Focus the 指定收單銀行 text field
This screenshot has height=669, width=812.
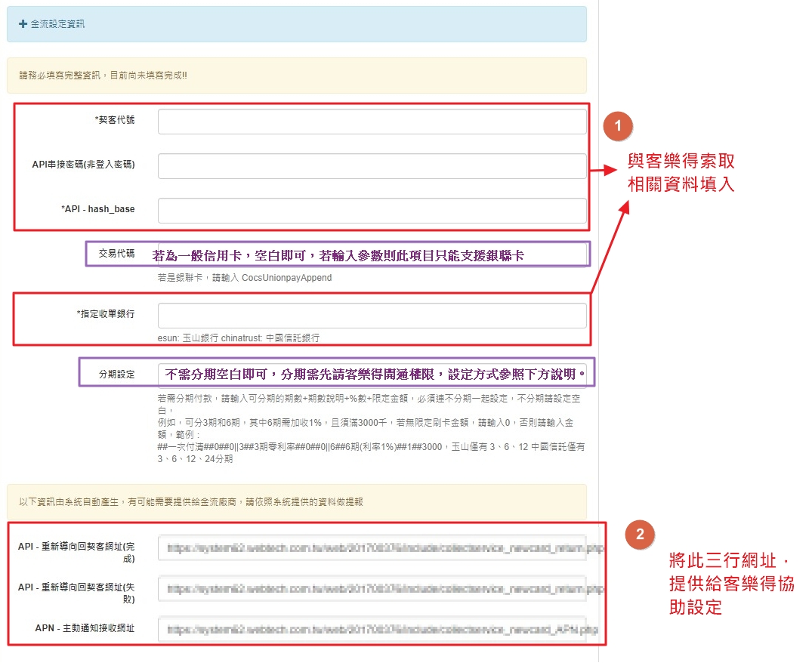click(x=372, y=316)
